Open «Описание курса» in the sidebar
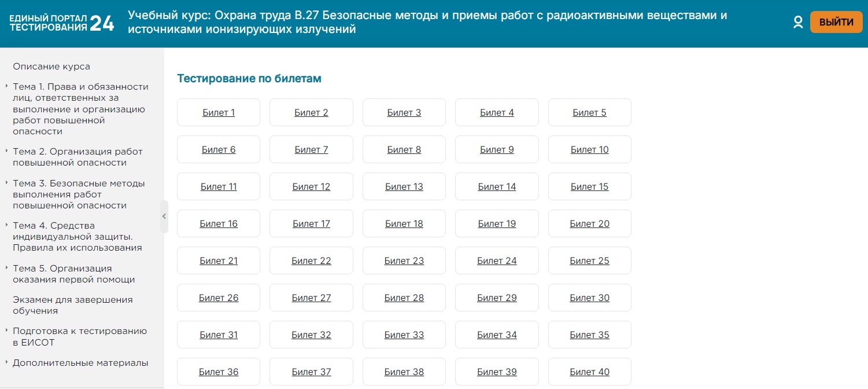 tap(51, 67)
